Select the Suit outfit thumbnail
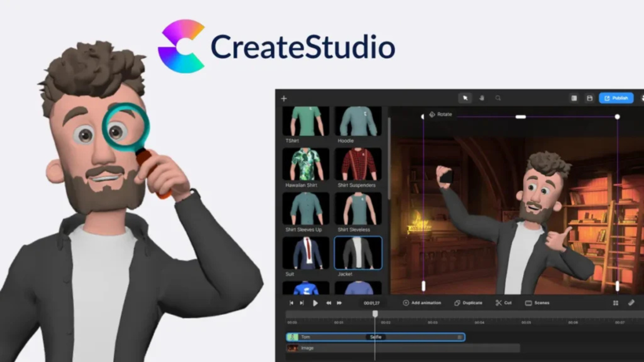Screen dimensions: 644x362 click(x=306, y=253)
